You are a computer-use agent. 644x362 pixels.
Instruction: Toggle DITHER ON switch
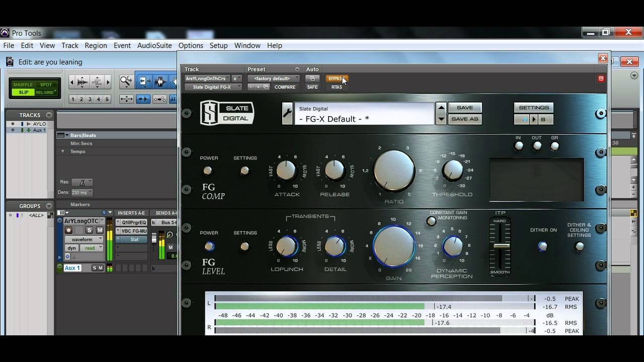click(542, 246)
